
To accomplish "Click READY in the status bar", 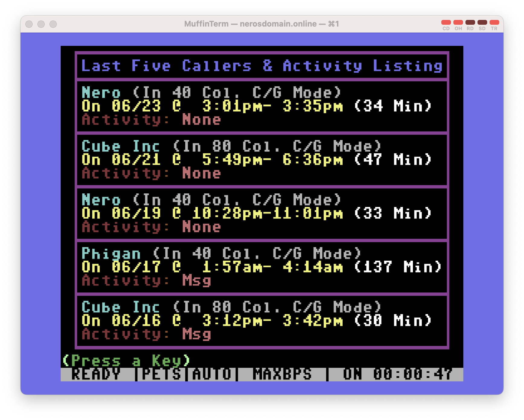I will click(x=96, y=374).
